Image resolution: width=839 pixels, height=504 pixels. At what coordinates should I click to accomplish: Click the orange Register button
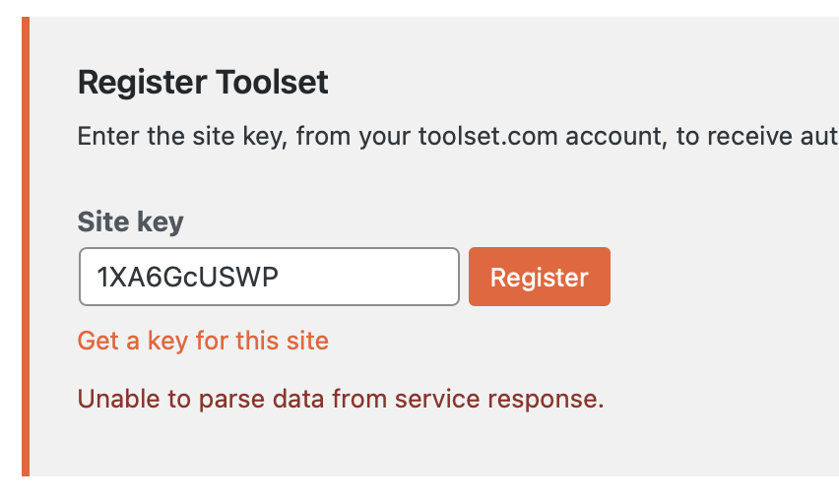point(539,278)
